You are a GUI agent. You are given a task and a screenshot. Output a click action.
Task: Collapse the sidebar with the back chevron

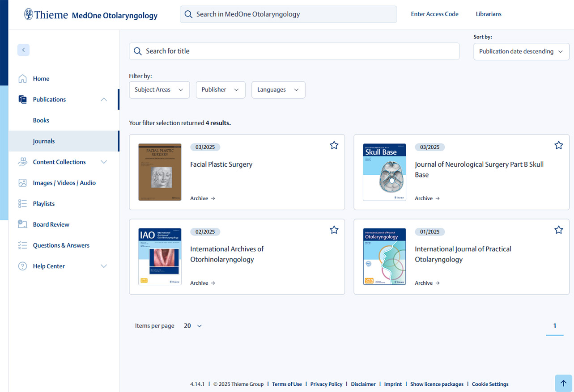pyautogui.click(x=23, y=50)
